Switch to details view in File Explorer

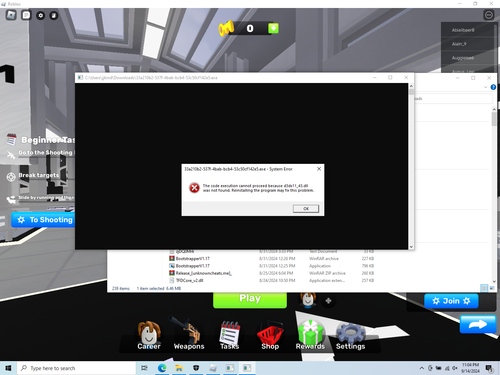coord(484,288)
